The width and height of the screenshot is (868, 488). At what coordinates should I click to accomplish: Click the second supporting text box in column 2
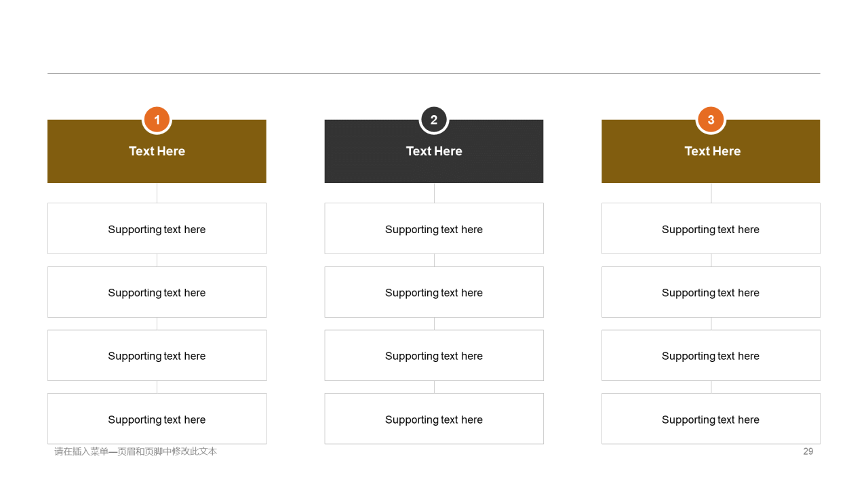point(434,292)
